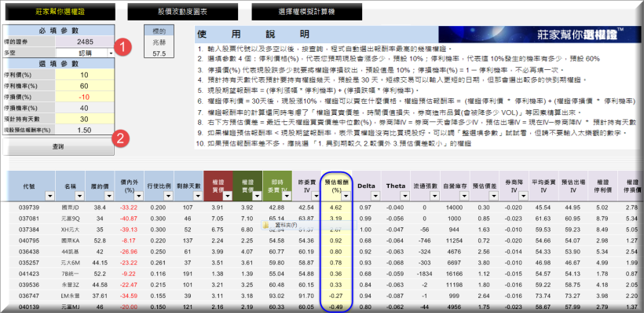Open the 股價波動度圖表 sheet button
Image resolution: width=644 pixels, height=313 pixels.
[x=183, y=12]
